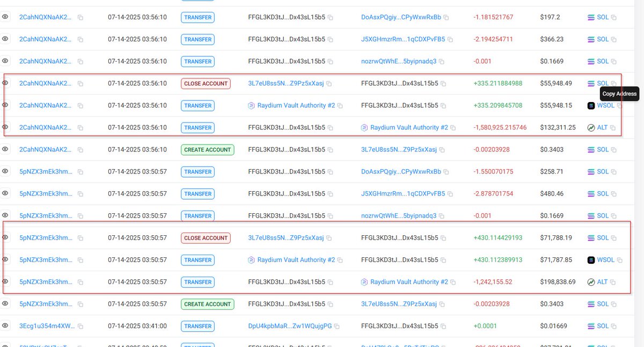This screenshot has width=644, height=347.
Task: Select the value $198,838.69
Action: (558, 281)
